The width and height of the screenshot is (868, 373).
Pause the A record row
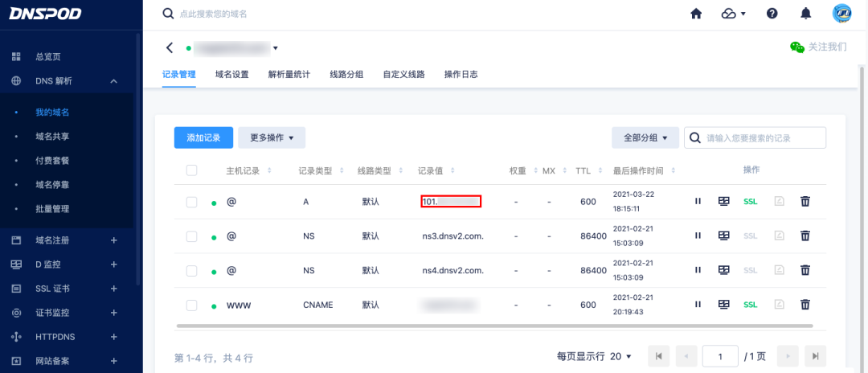pyautogui.click(x=698, y=202)
